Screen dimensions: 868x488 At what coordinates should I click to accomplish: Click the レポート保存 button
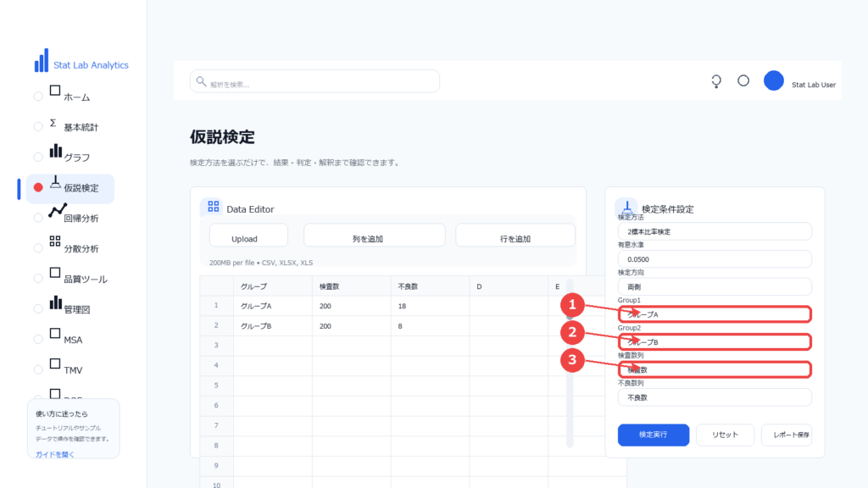click(x=787, y=435)
